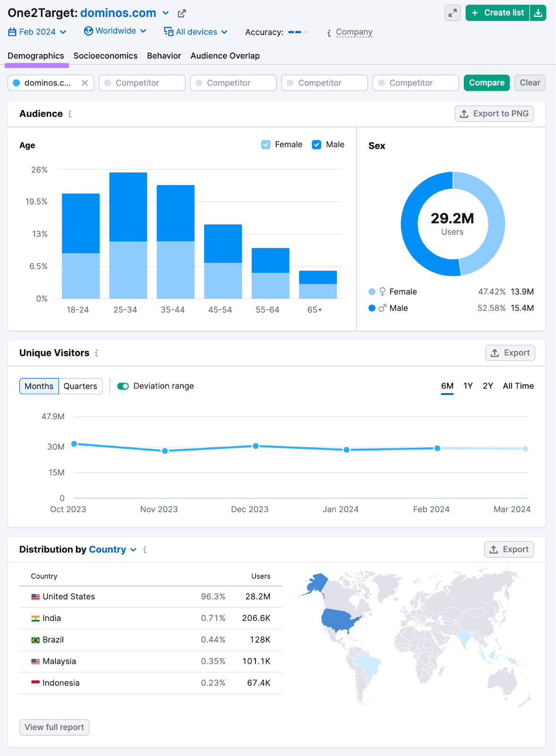Turn off the Deviation range toggle
The image size is (556, 756).
tap(123, 386)
